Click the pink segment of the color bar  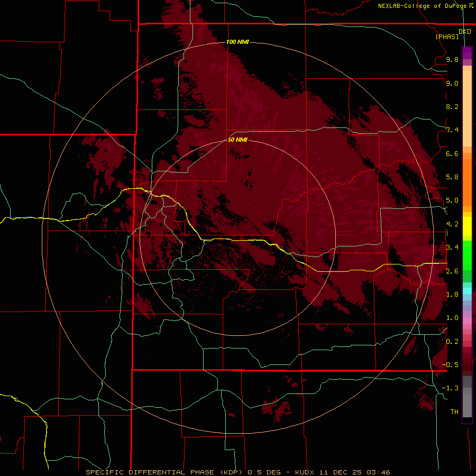tap(467, 320)
